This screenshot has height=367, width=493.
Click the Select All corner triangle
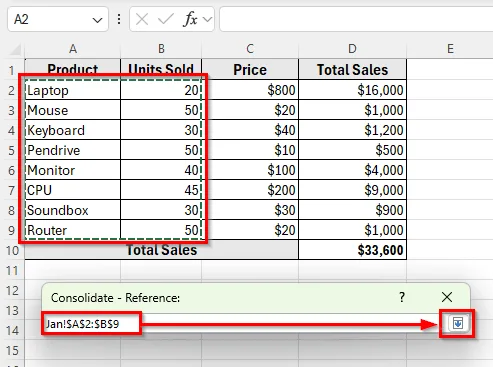pos(15,49)
